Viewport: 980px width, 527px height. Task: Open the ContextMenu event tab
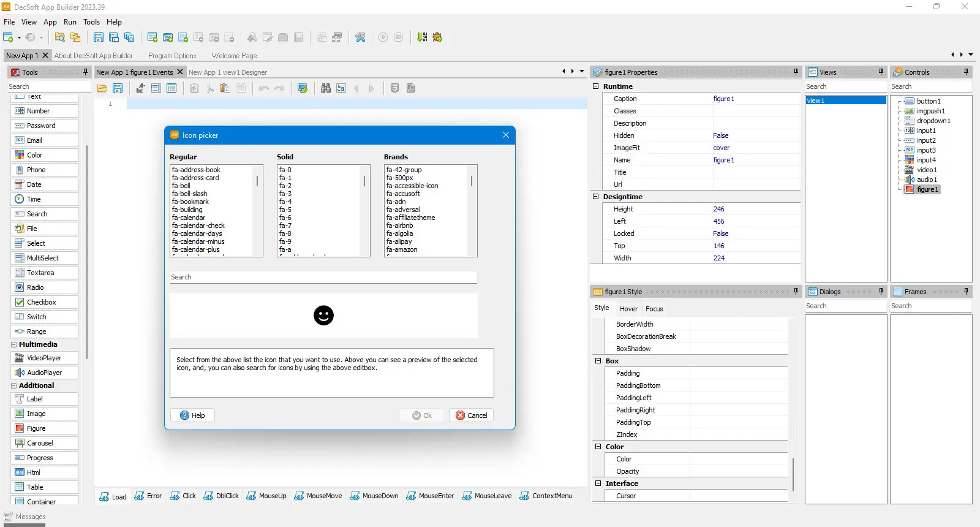point(546,496)
